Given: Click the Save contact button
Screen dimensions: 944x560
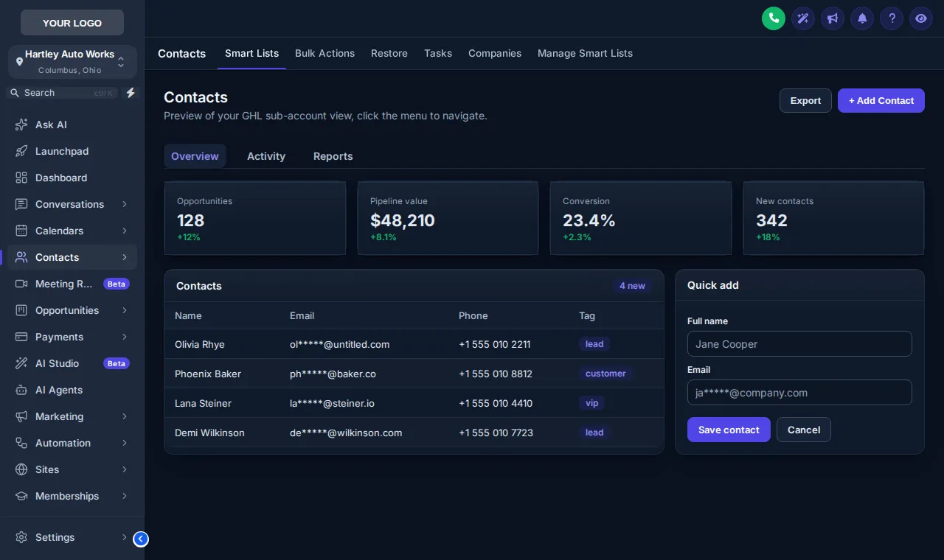Looking at the screenshot, I should point(729,430).
